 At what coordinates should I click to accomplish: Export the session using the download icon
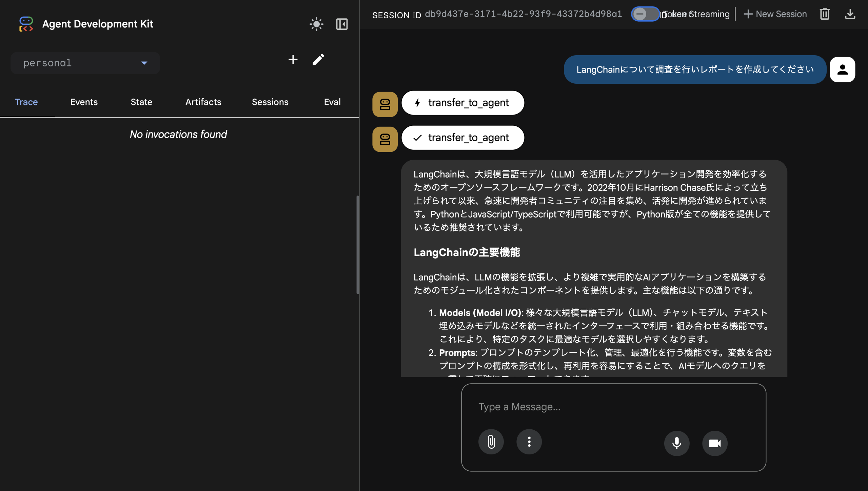click(x=850, y=14)
